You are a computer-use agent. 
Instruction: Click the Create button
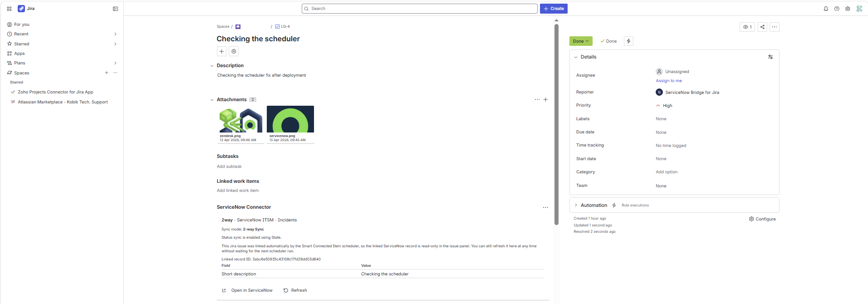(x=554, y=9)
